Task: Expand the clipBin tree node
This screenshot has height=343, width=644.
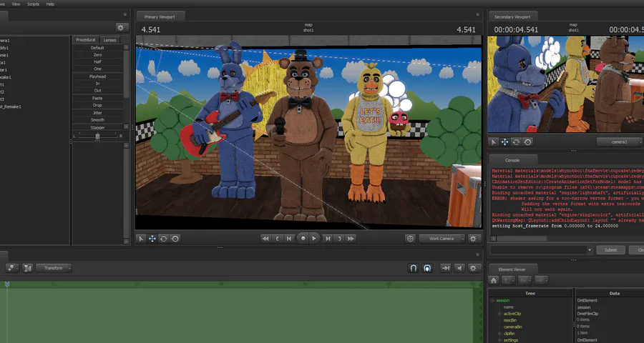Action: (499, 334)
